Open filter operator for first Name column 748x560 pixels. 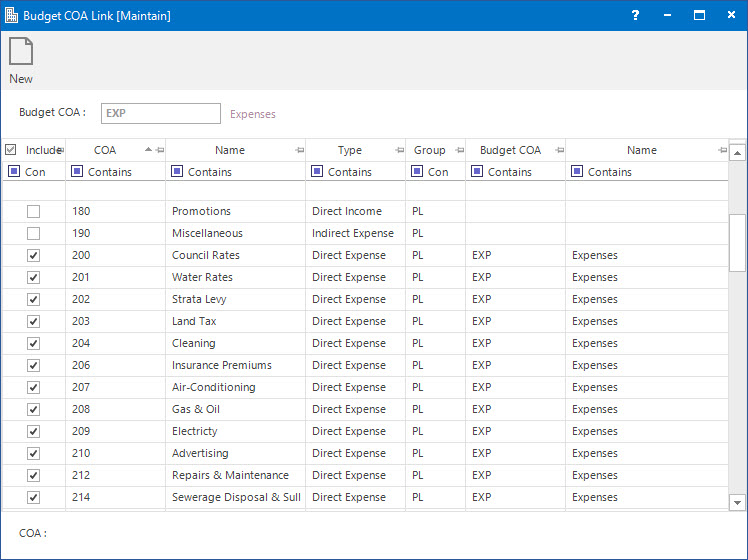pos(177,172)
